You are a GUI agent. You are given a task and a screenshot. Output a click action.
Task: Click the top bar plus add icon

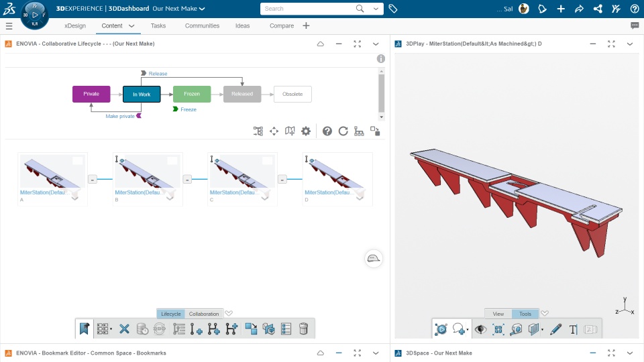click(x=561, y=9)
